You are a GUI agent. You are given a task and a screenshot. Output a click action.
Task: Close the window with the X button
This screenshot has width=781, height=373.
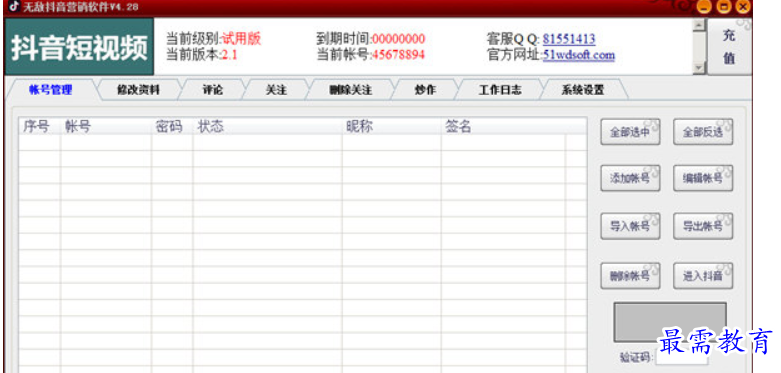pyautogui.click(x=743, y=7)
